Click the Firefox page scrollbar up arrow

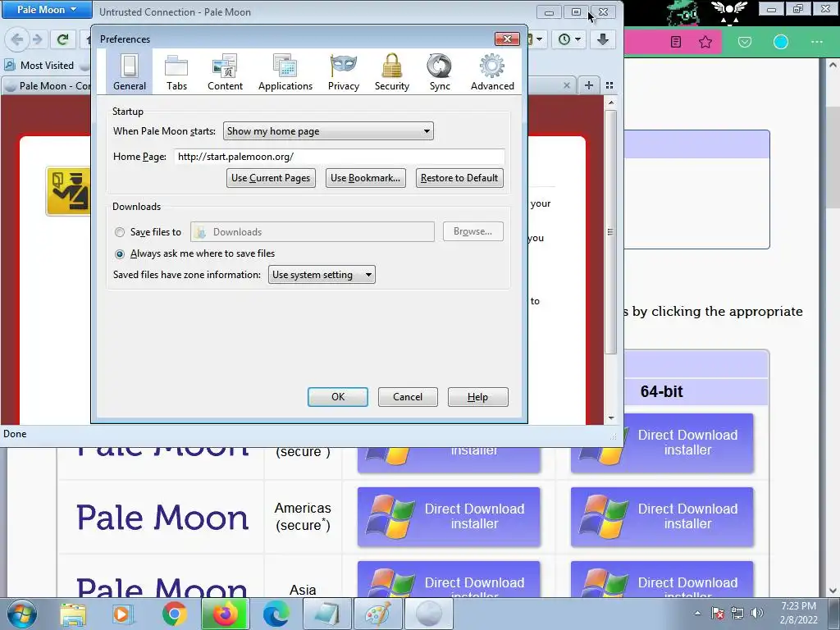point(833,65)
